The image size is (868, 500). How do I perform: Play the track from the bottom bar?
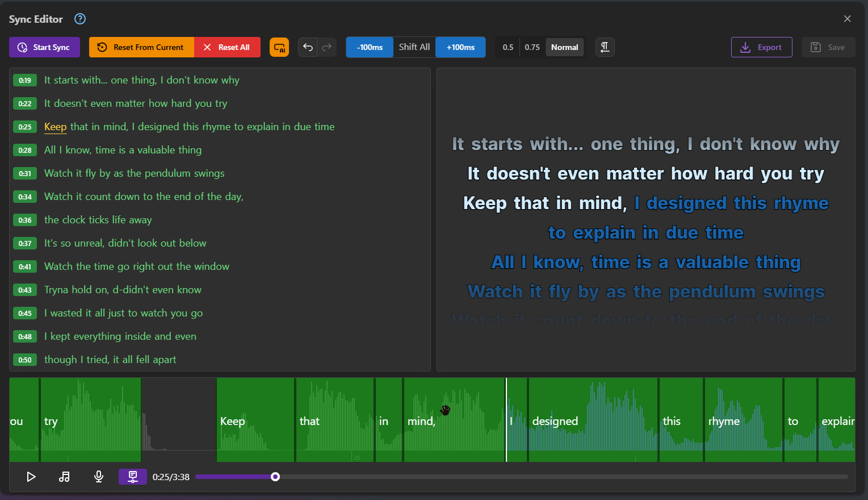[31, 477]
